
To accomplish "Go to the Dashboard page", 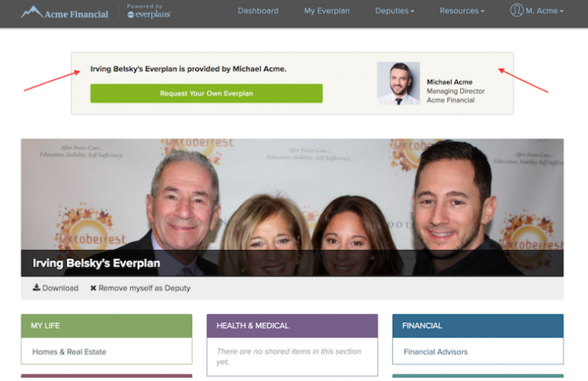I will [x=258, y=11].
